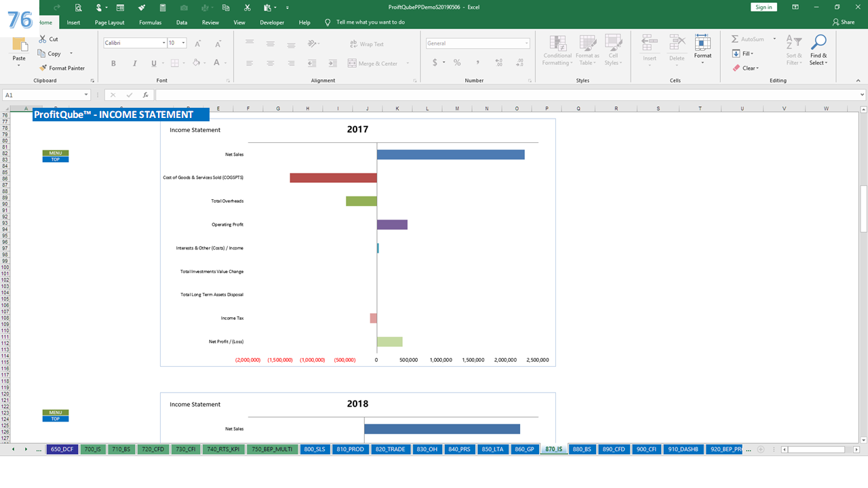Apply the Comma Style format
Viewport: 868px width, 488px height.
pyautogui.click(x=477, y=63)
